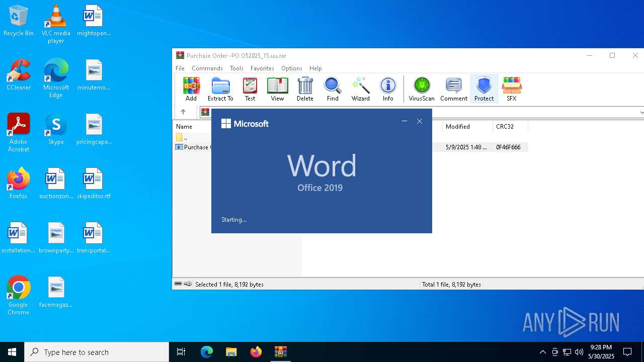The width and height of the screenshot is (644, 362).
Task: Click the drive icon in WinRAR status bar
Action: [178, 284]
